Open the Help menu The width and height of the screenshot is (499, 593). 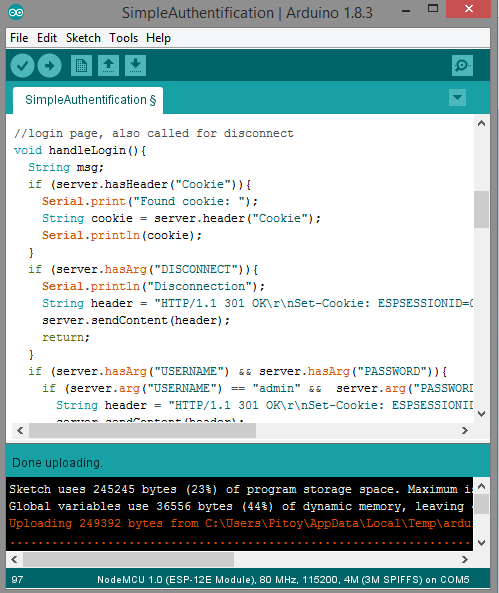pyautogui.click(x=158, y=38)
